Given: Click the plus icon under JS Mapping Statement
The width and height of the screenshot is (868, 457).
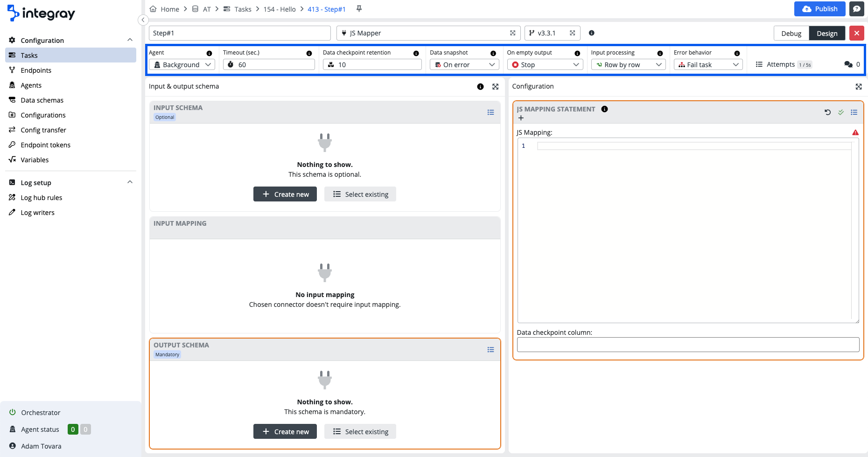Looking at the screenshot, I should [521, 118].
